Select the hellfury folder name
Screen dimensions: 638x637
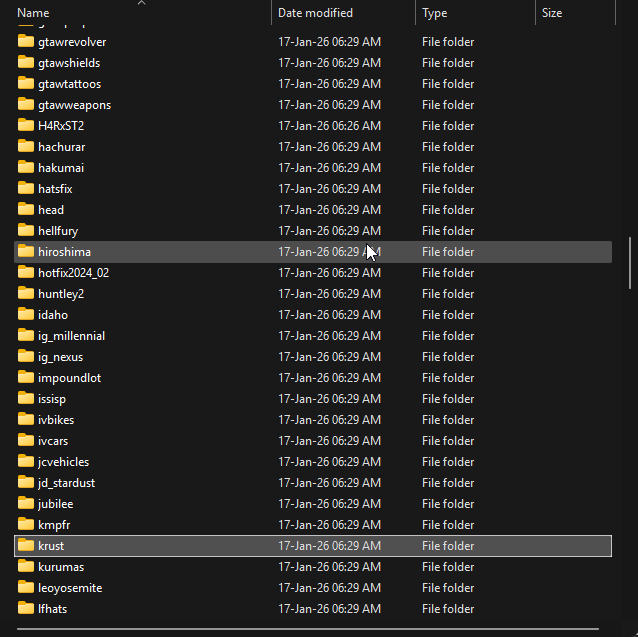[x=58, y=231]
